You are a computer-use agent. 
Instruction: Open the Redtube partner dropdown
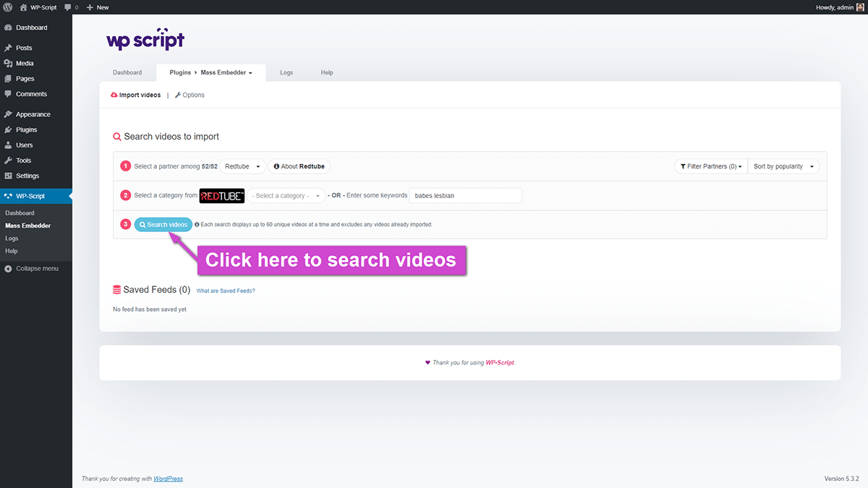pyautogui.click(x=243, y=166)
